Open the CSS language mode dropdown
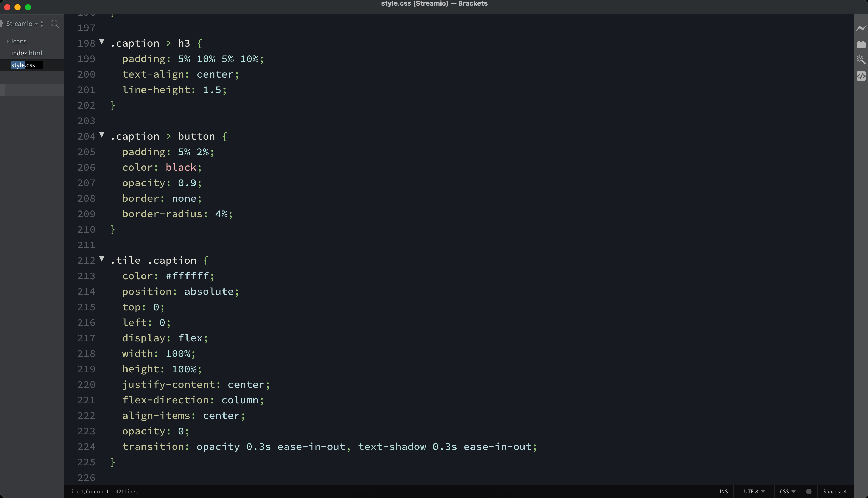 787,491
